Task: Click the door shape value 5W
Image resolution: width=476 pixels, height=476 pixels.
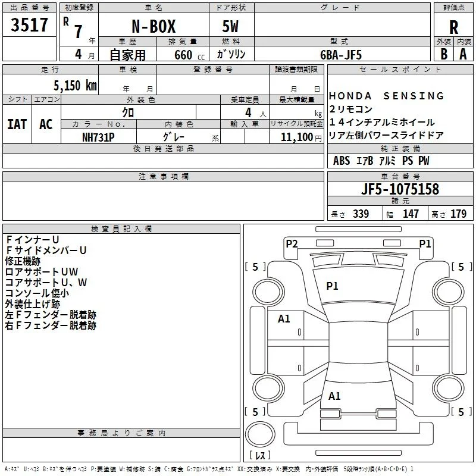Action: [x=230, y=26]
